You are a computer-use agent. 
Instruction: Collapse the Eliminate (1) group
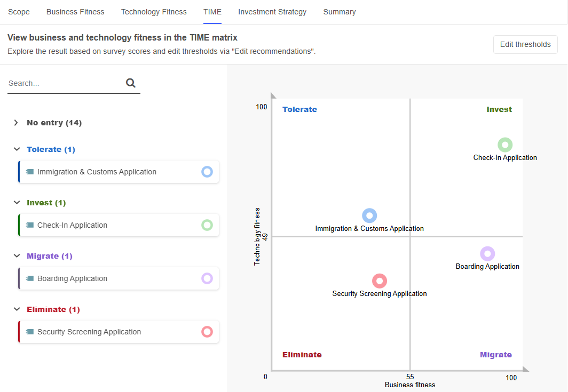point(16,309)
